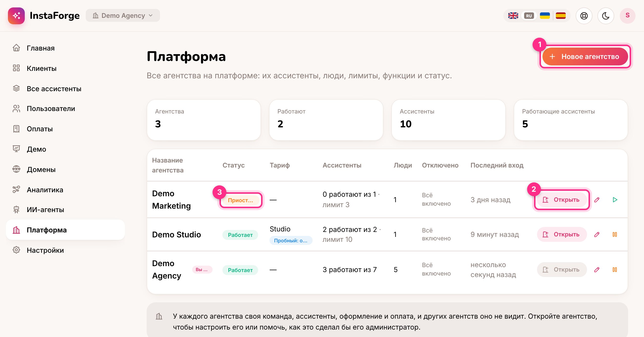Click the Последний вход column header

click(497, 165)
